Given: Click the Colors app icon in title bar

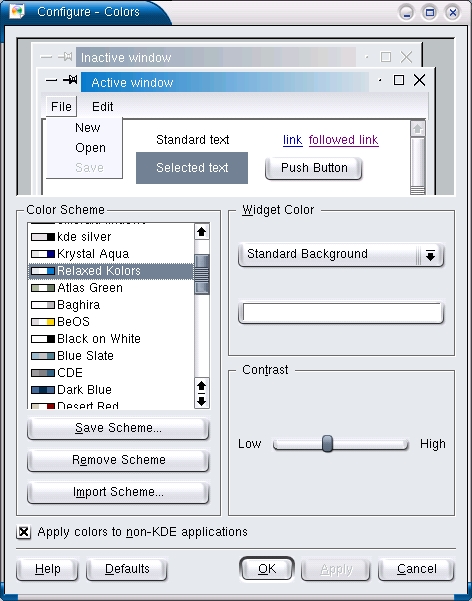Looking at the screenshot, I should tap(16, 11).
